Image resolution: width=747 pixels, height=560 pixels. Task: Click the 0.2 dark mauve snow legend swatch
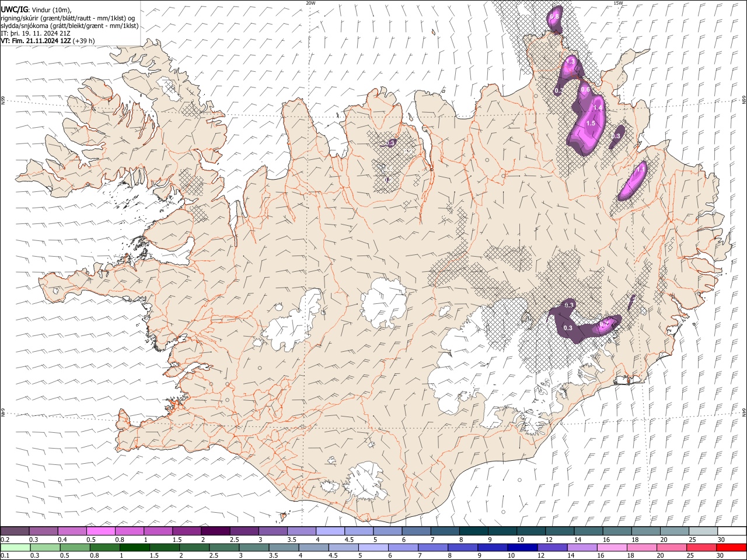(15, 531)
